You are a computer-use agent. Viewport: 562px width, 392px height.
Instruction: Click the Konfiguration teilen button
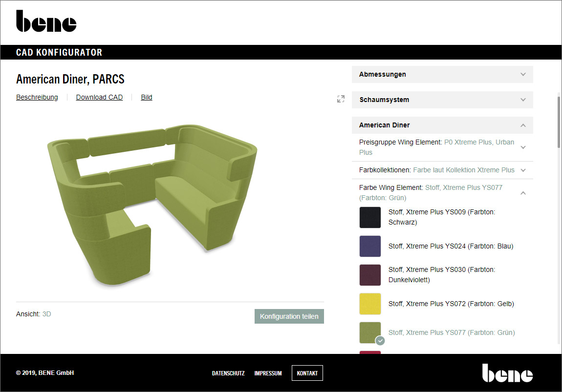(x=289, y=316)
